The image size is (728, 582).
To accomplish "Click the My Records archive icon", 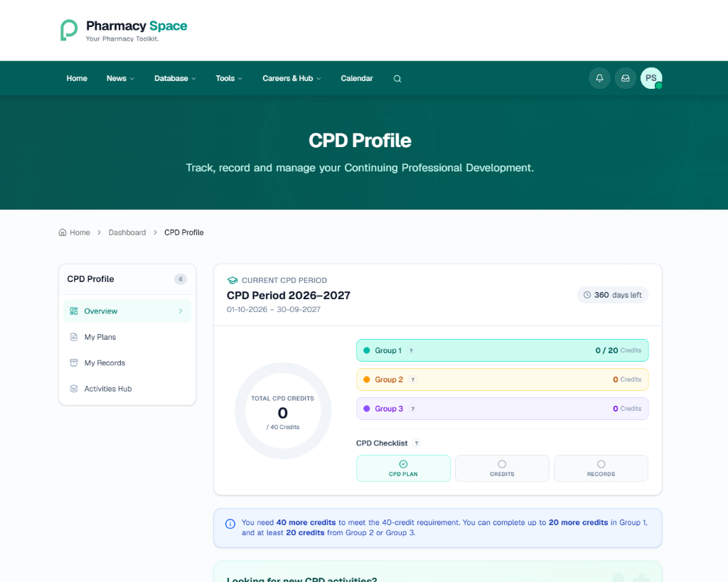I will (x=74, y=363).
